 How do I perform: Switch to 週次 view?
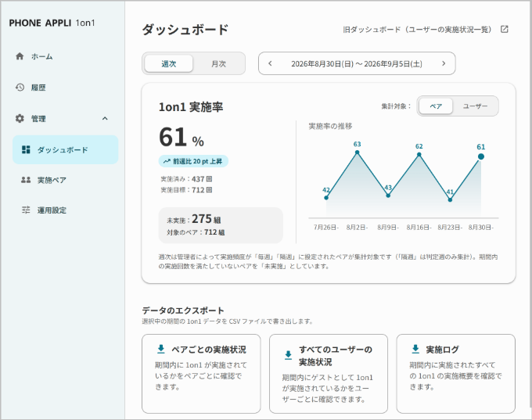(169, 63)
